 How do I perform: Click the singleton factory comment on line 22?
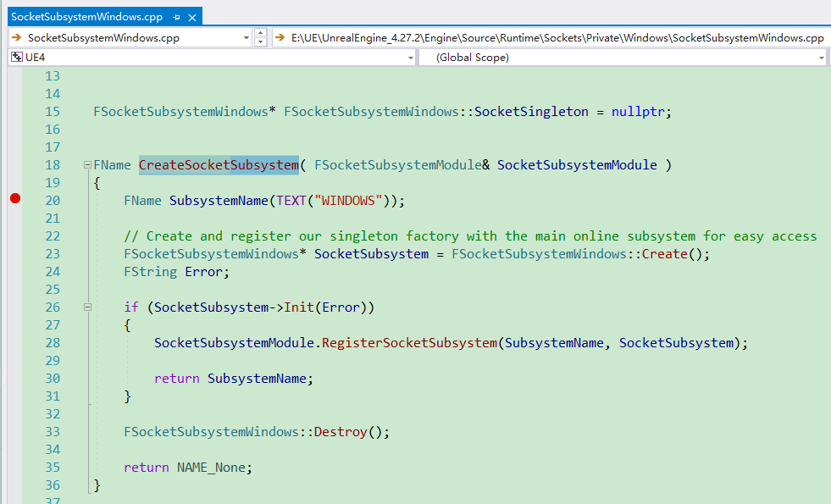(471, 235)
